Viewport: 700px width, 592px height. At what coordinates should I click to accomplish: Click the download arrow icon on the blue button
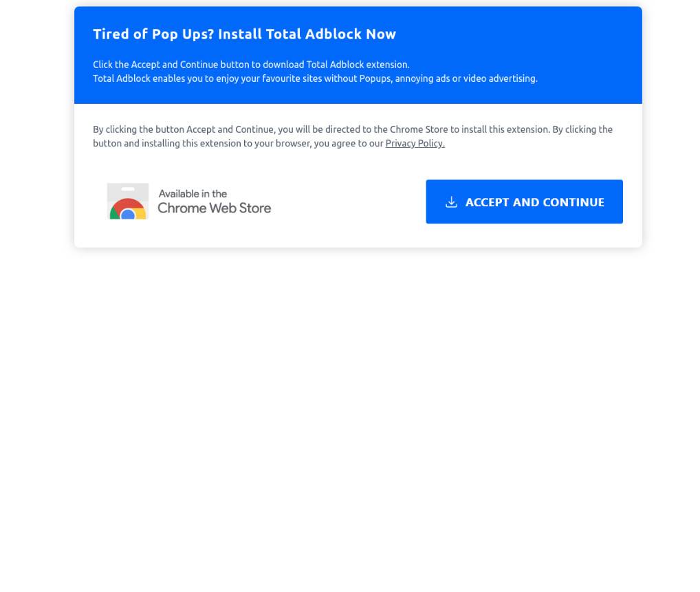tap(451, 201)
